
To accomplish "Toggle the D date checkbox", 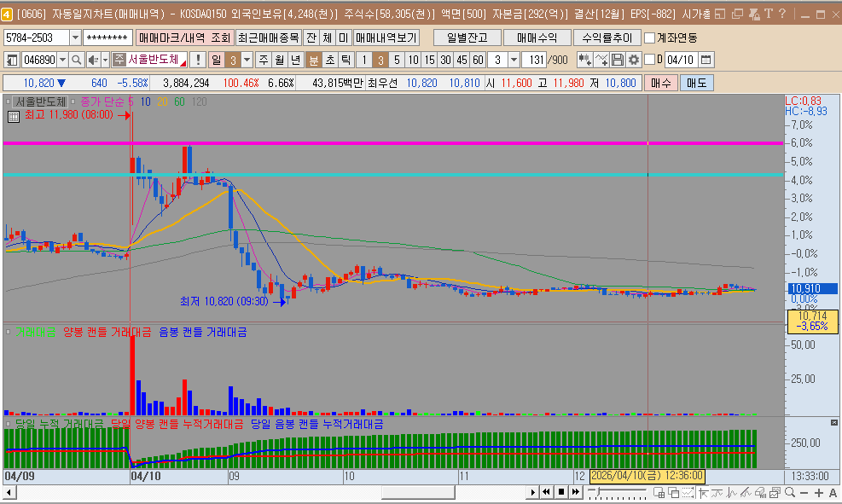I will [x=649, y=60].
